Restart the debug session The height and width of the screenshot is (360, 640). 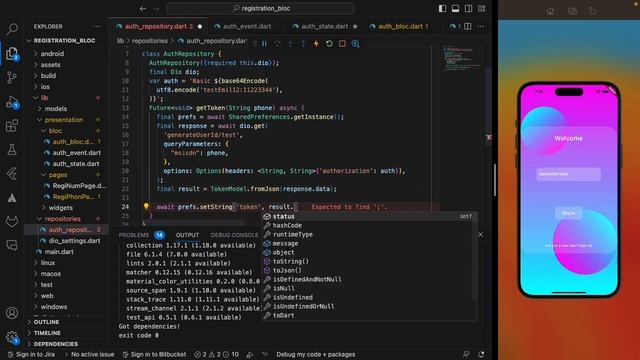(329, 44)
